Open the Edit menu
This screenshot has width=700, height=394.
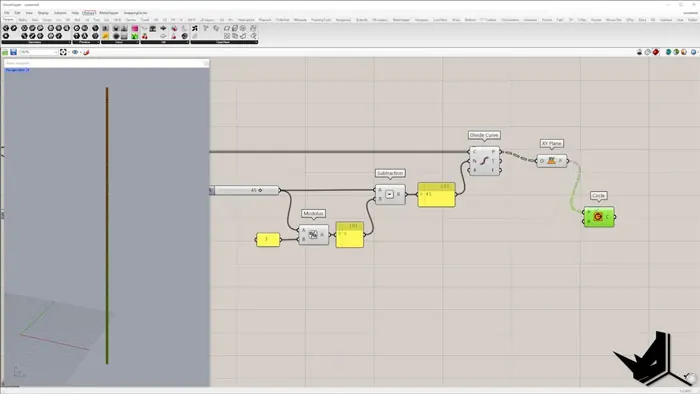17,13
